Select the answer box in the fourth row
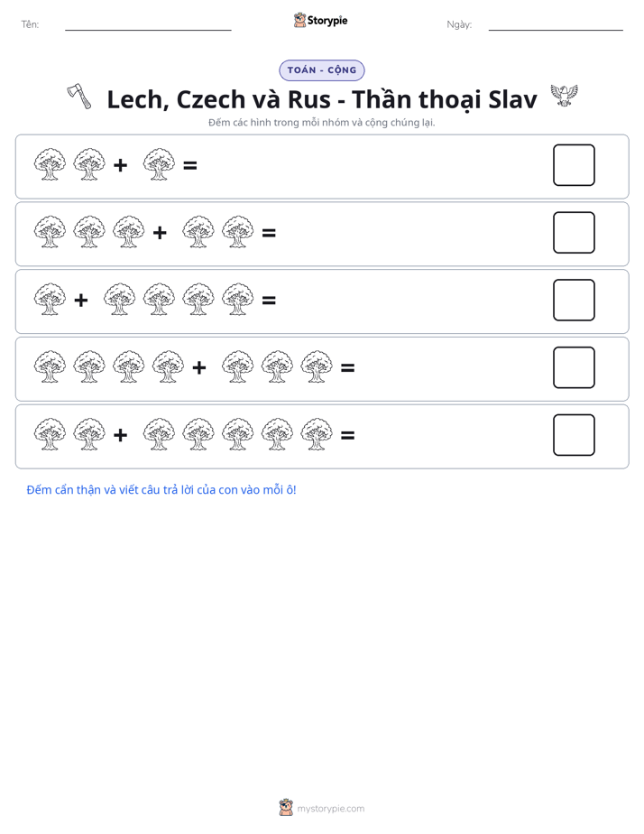644x834 pixels. (x=574, y=367)
